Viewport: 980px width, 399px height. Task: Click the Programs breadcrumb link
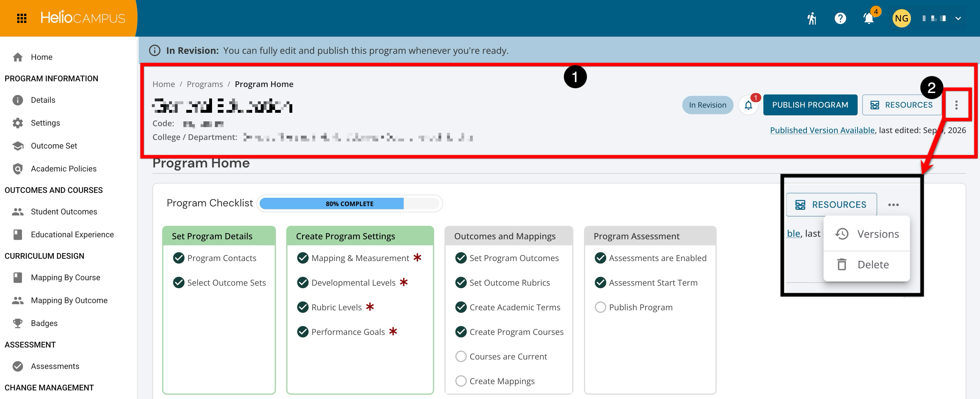205,84
